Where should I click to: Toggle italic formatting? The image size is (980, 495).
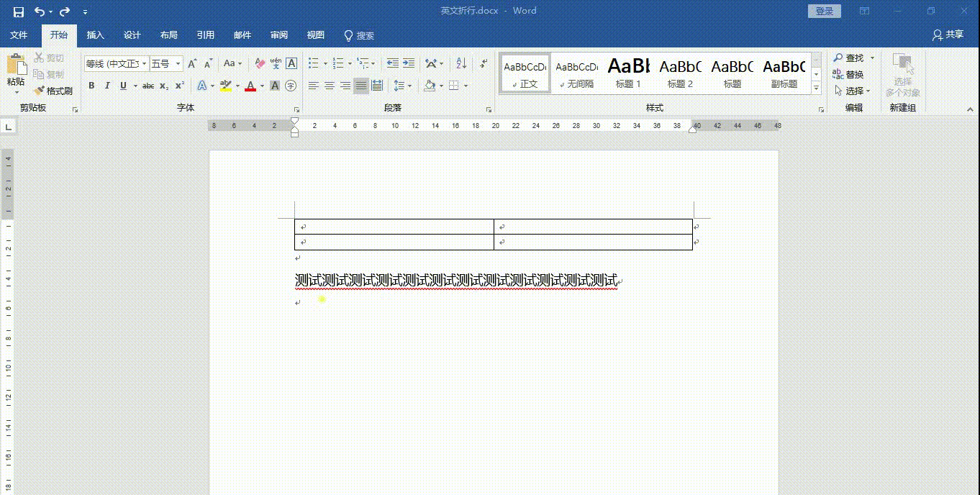point(107,86)
